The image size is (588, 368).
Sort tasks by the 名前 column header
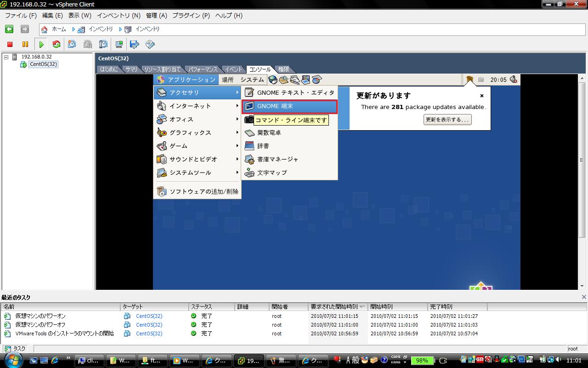61,307
